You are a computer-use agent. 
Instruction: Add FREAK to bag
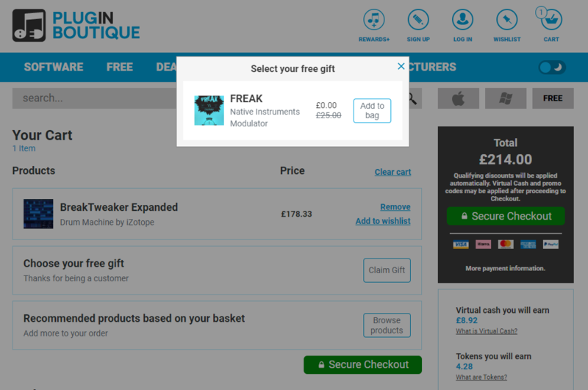coord(372,110)
